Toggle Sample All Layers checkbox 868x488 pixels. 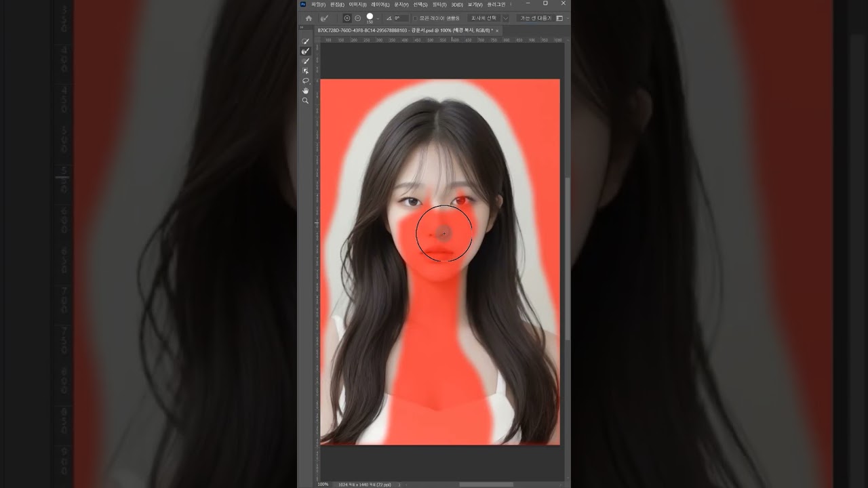(x=415, y=18)
